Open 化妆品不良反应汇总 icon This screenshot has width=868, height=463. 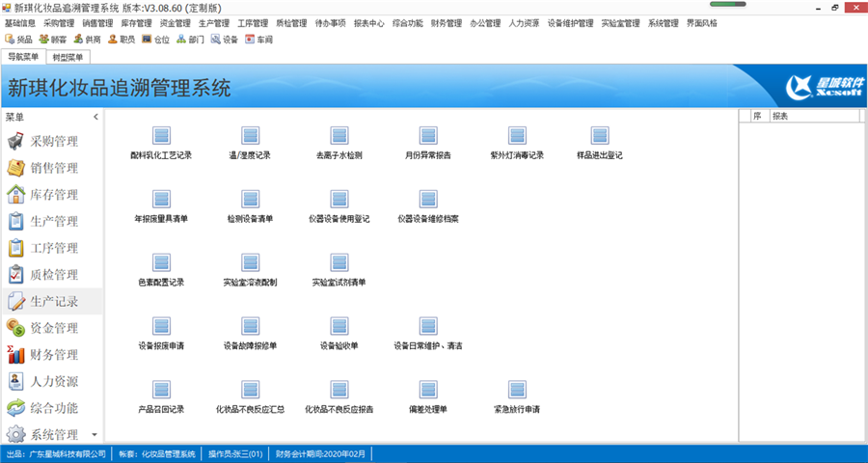coord(250,391)
